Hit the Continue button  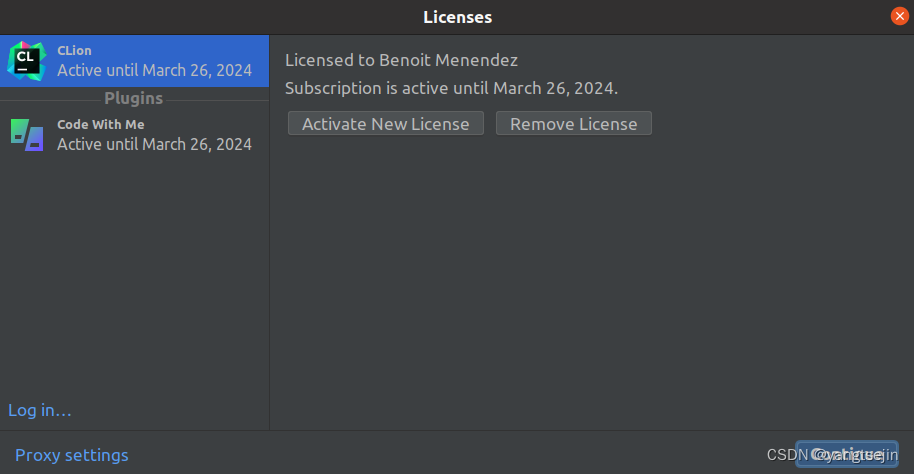(846, 454)
